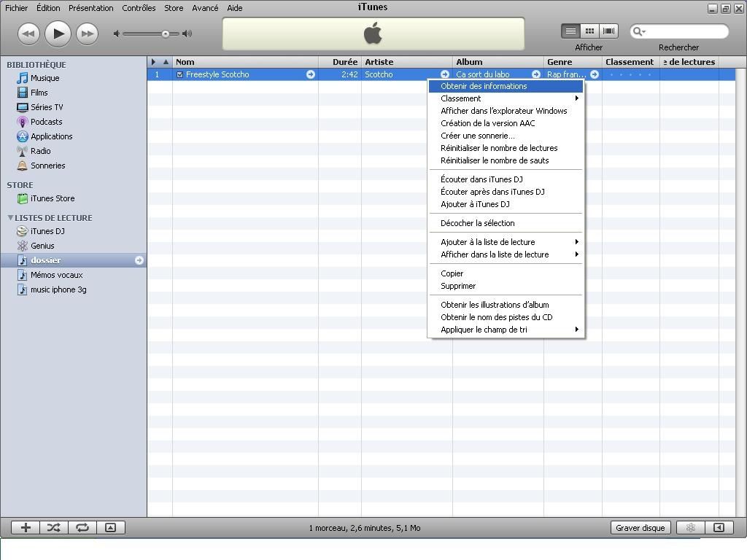The image size is (747, 560).
Task: Choose Écouter après dans iTunes DJ
Action: pos(506,192)
